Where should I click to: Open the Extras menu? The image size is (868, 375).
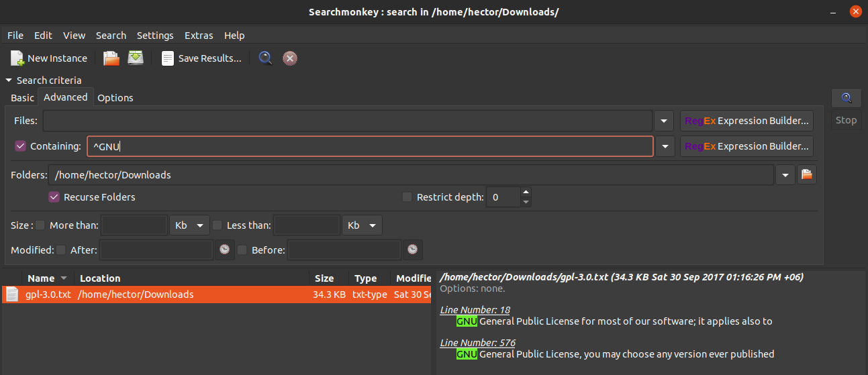click(x=199, y=36)
